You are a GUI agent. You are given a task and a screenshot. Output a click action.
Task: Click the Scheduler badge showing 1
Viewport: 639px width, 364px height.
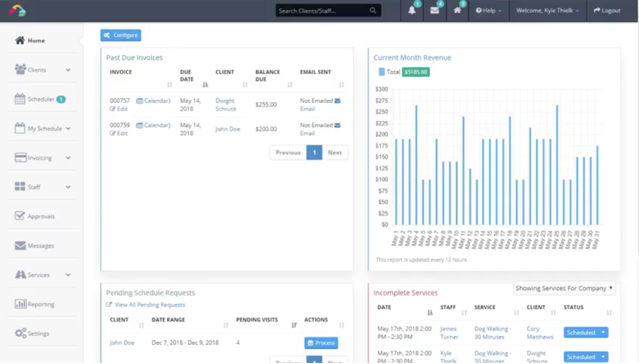pos(61,99)
